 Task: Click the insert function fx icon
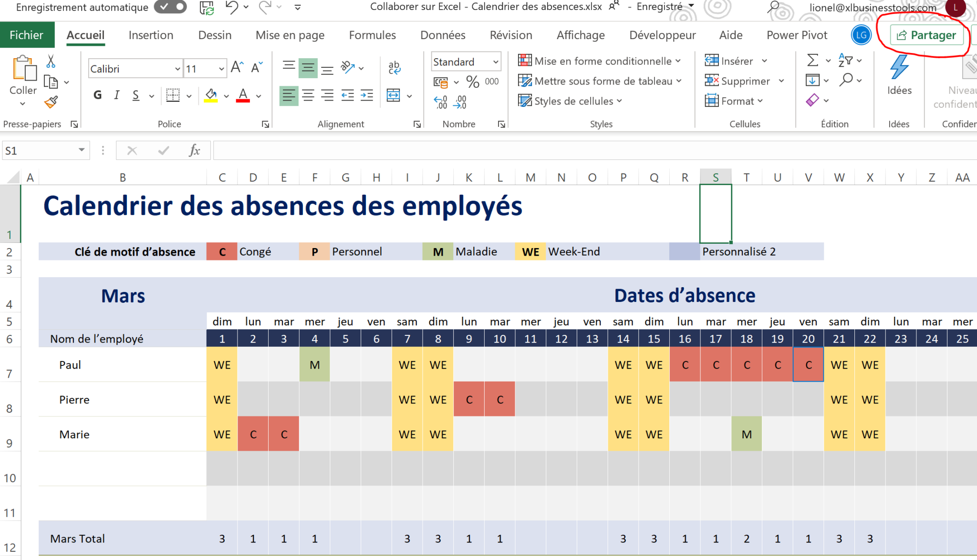[x=194, y=151]
